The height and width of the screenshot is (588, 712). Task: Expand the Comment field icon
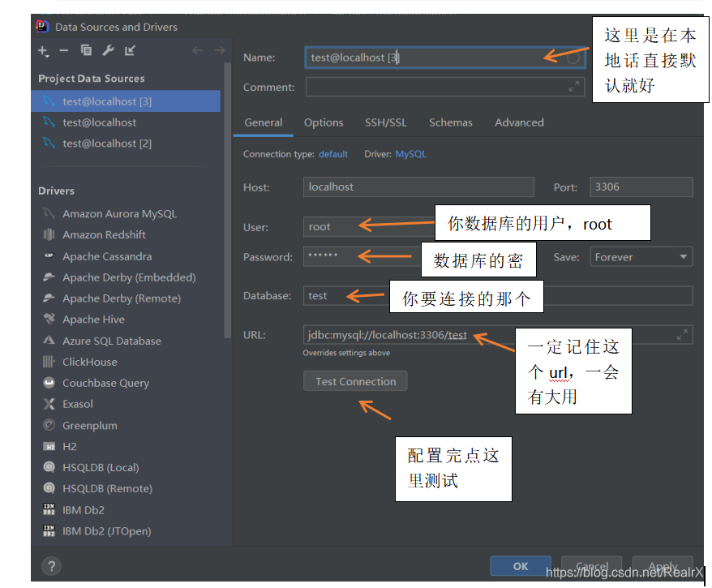(x=574, y=86)
